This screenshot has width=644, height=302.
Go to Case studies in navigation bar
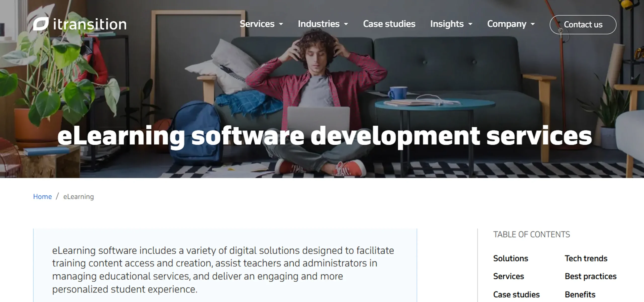coord(389,24)
